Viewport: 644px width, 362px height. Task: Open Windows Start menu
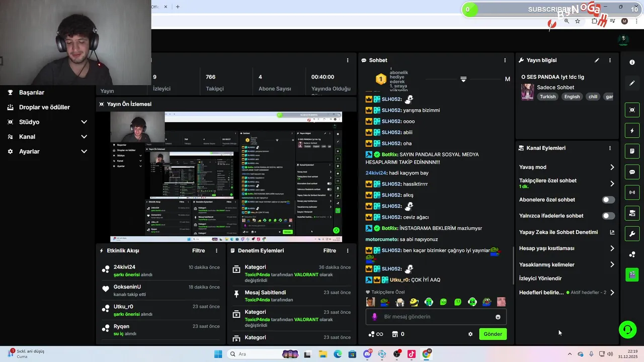218,354
